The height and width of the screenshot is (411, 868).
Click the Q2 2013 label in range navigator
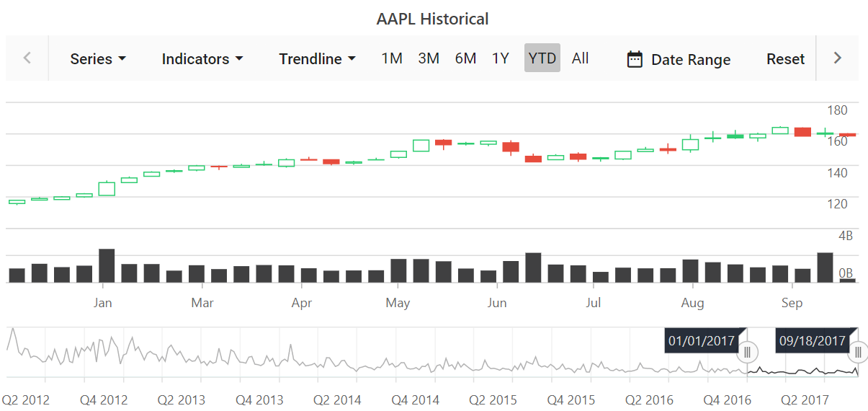coord(182,399)
